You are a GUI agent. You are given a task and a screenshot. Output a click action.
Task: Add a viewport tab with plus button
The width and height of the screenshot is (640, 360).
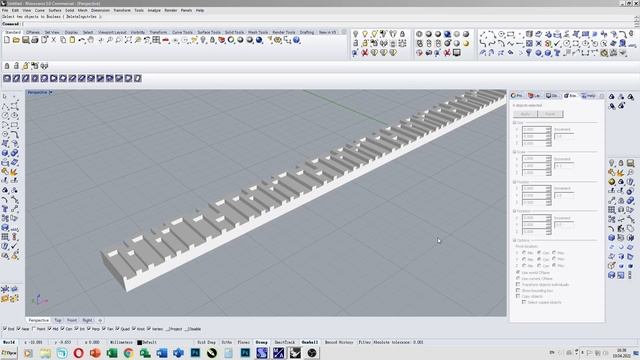pyautogui.click(x=100, y=320)
